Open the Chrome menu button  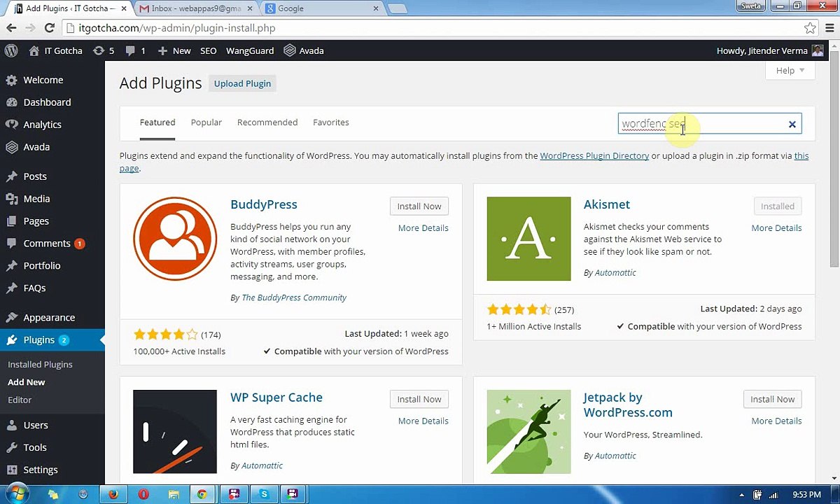click(x=829, y=28)
